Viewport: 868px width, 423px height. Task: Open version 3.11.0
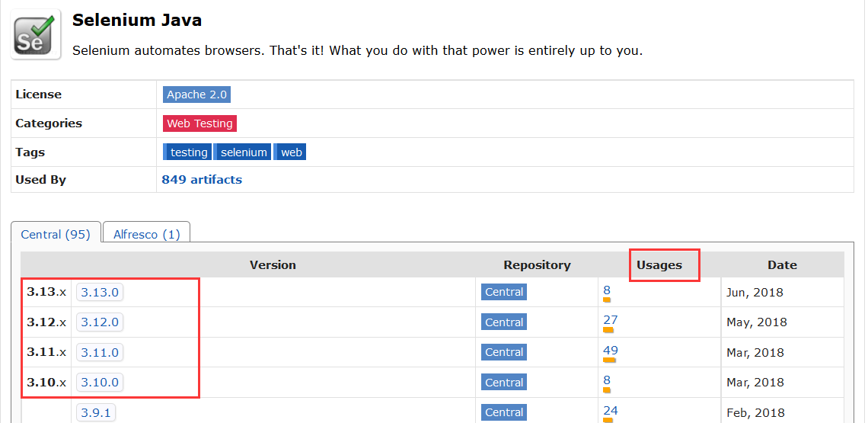tap(100, 352)
